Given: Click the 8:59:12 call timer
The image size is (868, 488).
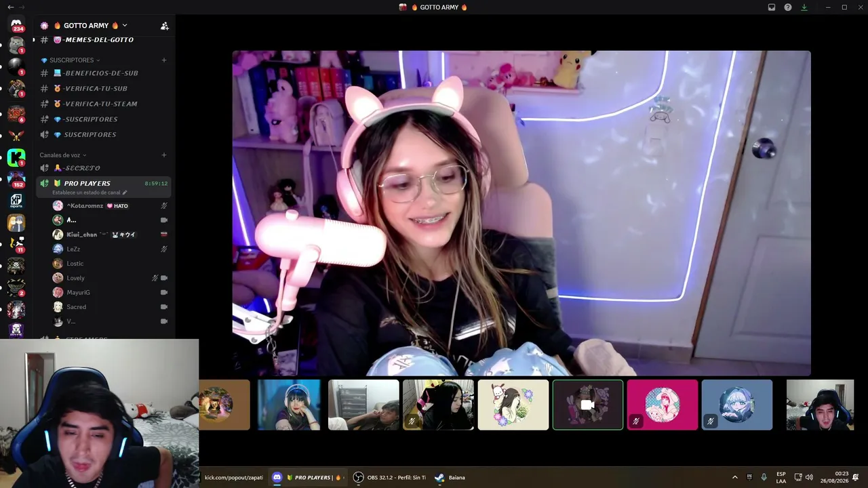Looking at the screenshot, I should click(x=156, y=184).
